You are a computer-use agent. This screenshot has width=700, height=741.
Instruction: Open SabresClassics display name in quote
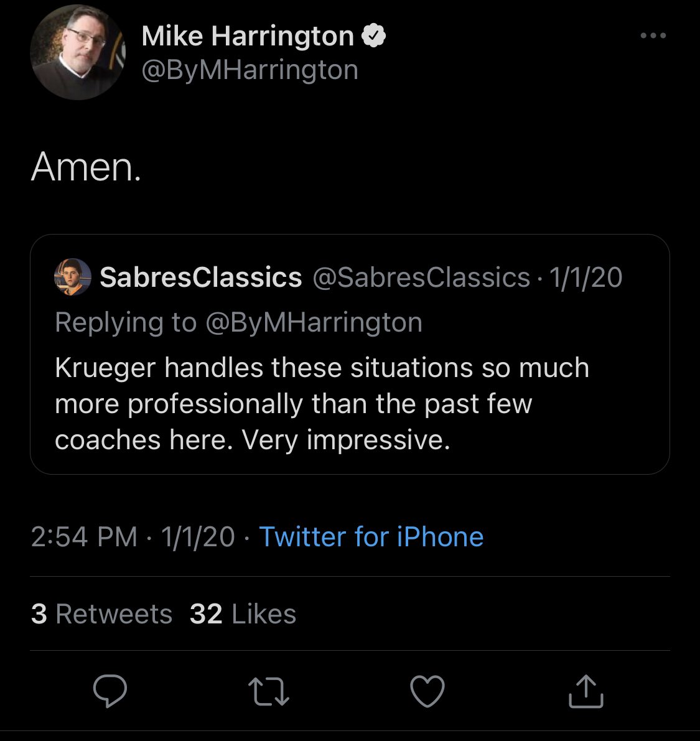tap(201, 277)
